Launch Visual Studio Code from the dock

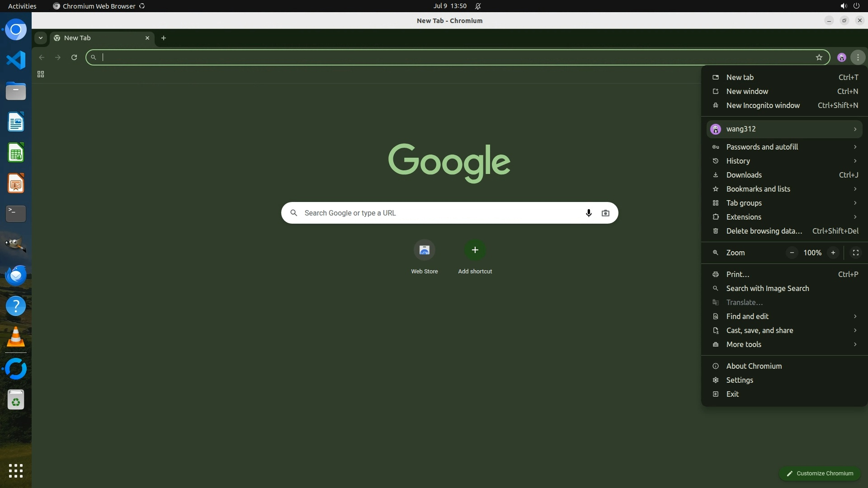pos(16,60)
